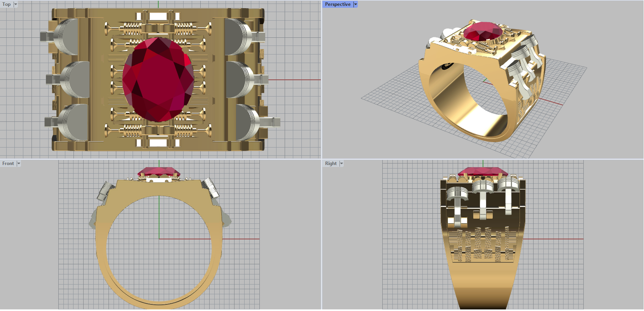The image size is (644, 311).
Task: Click the red gemstone in Front view
Action: pyautogui.click(x=159, y=172)
